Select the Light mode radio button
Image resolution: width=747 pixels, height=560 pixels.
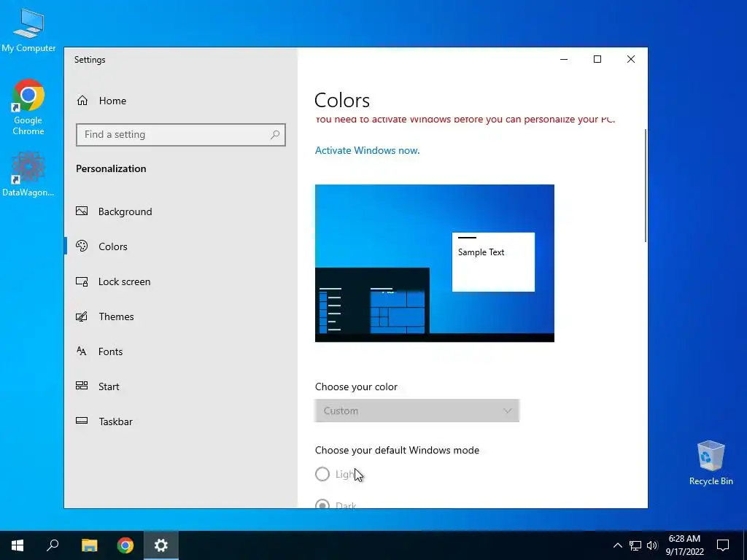point(322,474)
